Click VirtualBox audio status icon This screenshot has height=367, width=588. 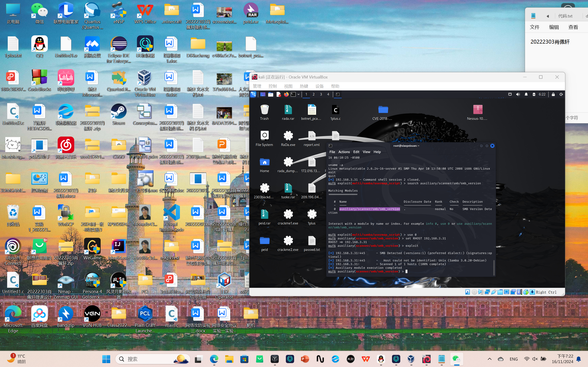pos(481,292)
